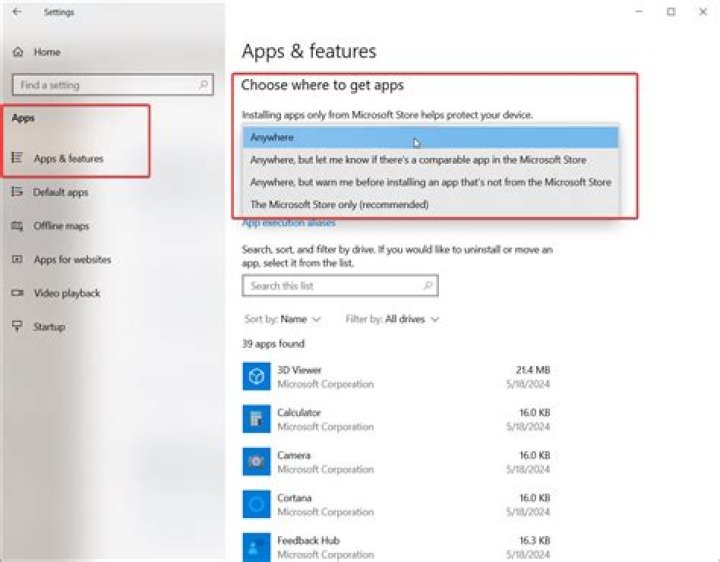
Task: Open the Offline maps section
Action: click(x=60, y=226)
